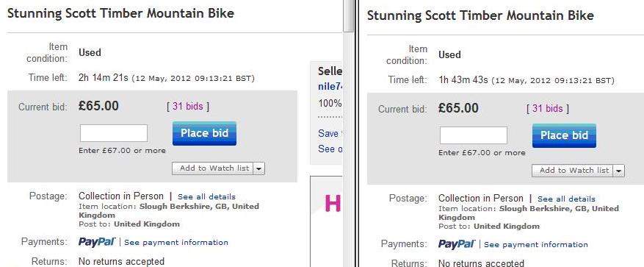
Task: Open See payment information in 1h 43m listing
Action: [536, 244]
